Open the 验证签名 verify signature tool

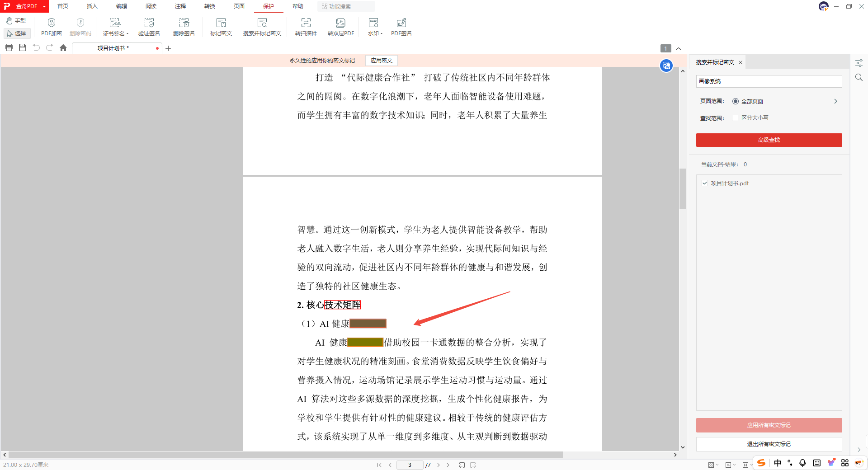(149, 27)
